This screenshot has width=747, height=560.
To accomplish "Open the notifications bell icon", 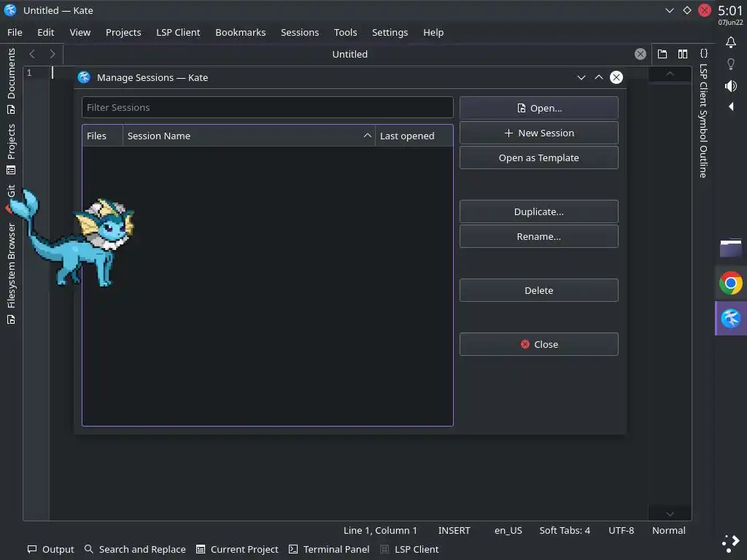I will [x=731, y=42].
